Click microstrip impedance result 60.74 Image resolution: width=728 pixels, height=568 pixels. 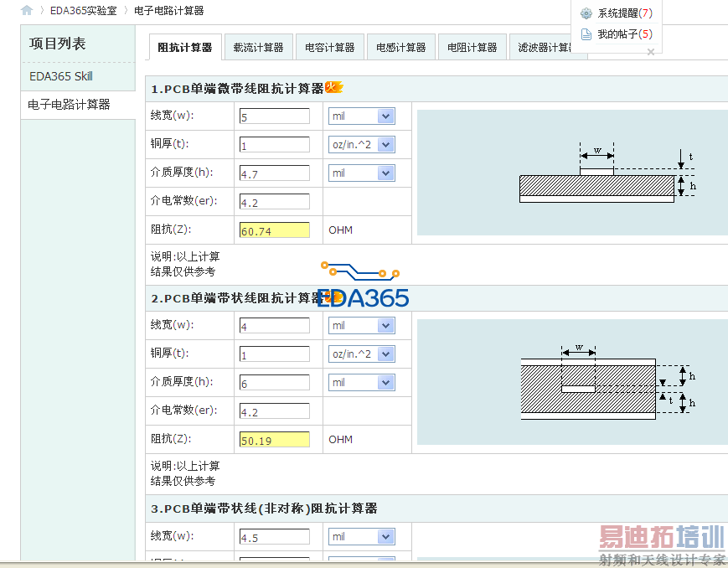click(275, 230)
